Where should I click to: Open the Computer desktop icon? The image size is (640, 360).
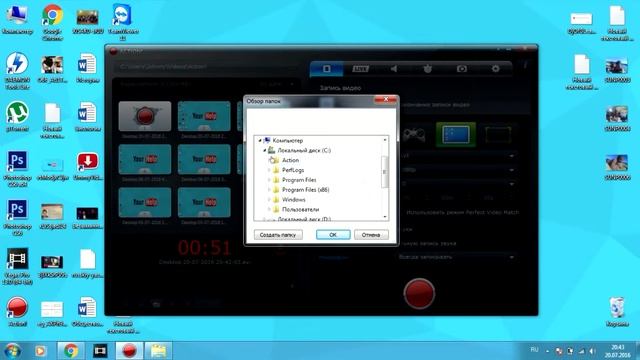click(x=17, y=20)
